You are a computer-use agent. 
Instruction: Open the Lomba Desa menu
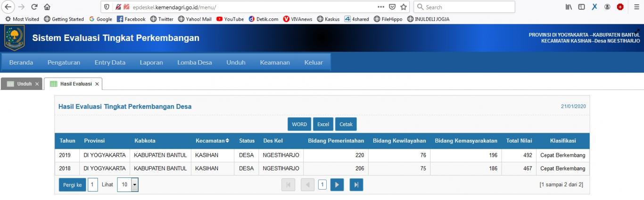[x=195, y=62]
